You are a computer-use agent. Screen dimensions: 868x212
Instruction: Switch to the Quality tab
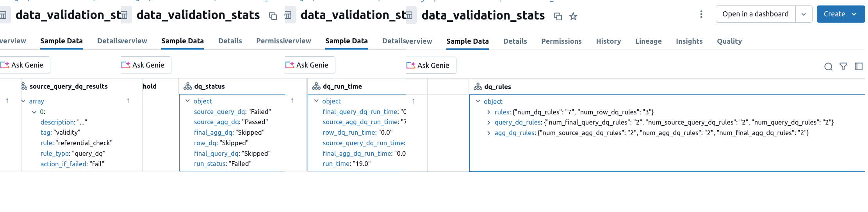[x=729, y=41]
